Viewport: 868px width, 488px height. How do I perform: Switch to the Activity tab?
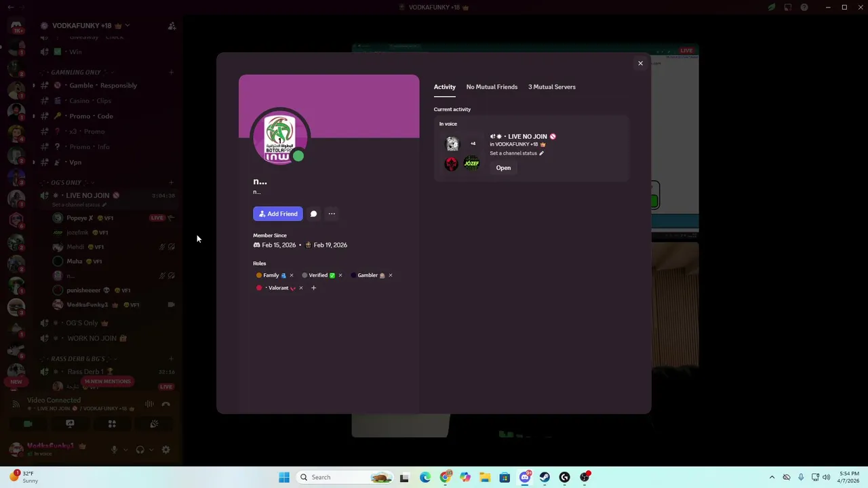[x=445, y=87]
